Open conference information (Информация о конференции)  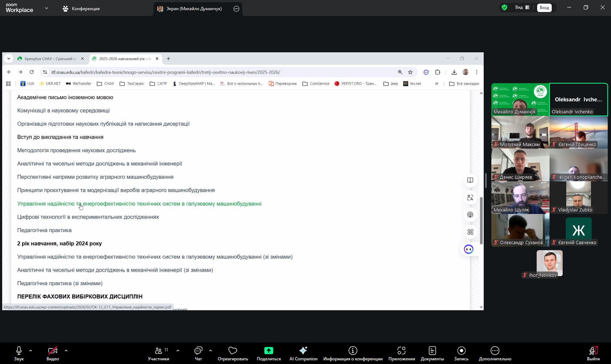(x=352, y=353)
